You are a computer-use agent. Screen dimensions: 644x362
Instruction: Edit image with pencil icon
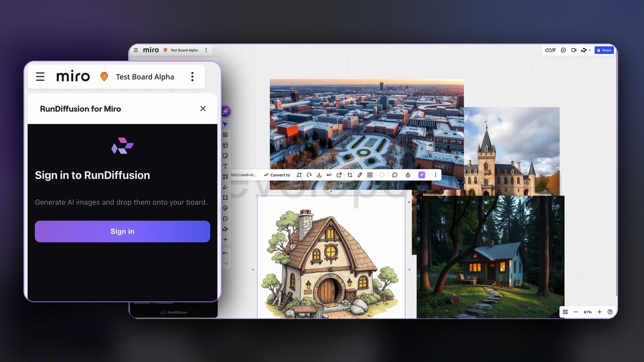(360, 175)
